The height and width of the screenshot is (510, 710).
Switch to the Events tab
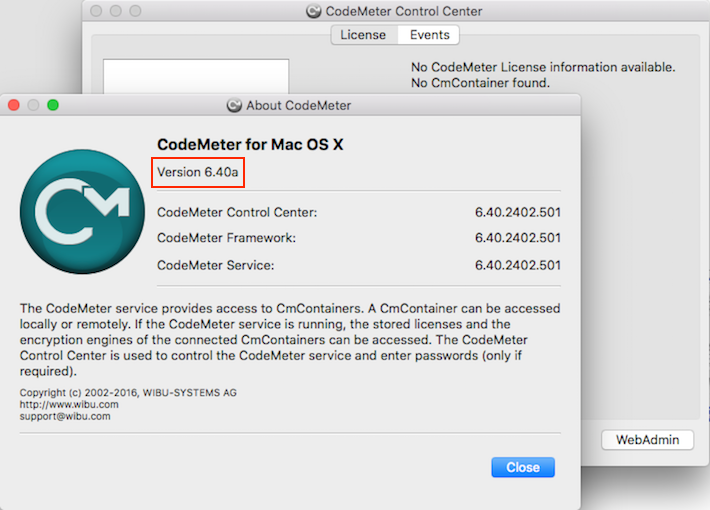[429, 35]
